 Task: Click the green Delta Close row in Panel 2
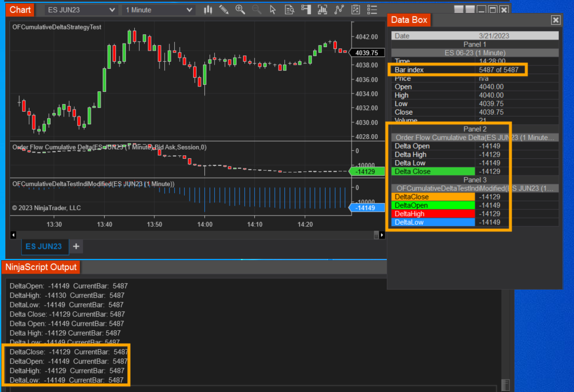point(475,171)
